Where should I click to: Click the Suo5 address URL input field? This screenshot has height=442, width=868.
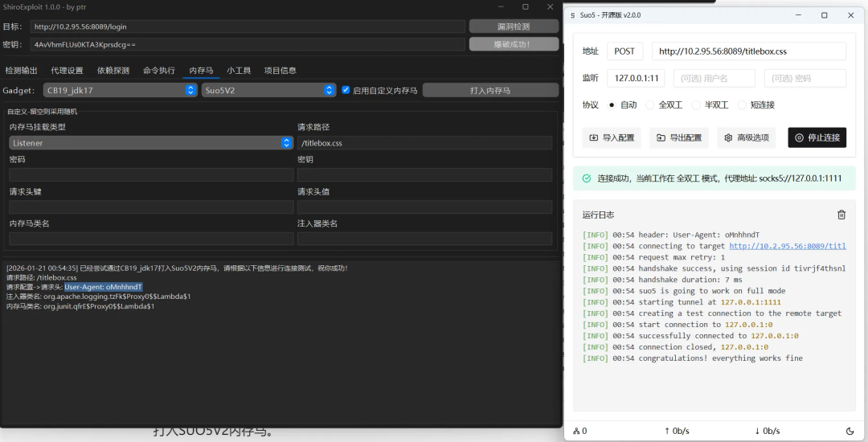click(x=749, y=51)
